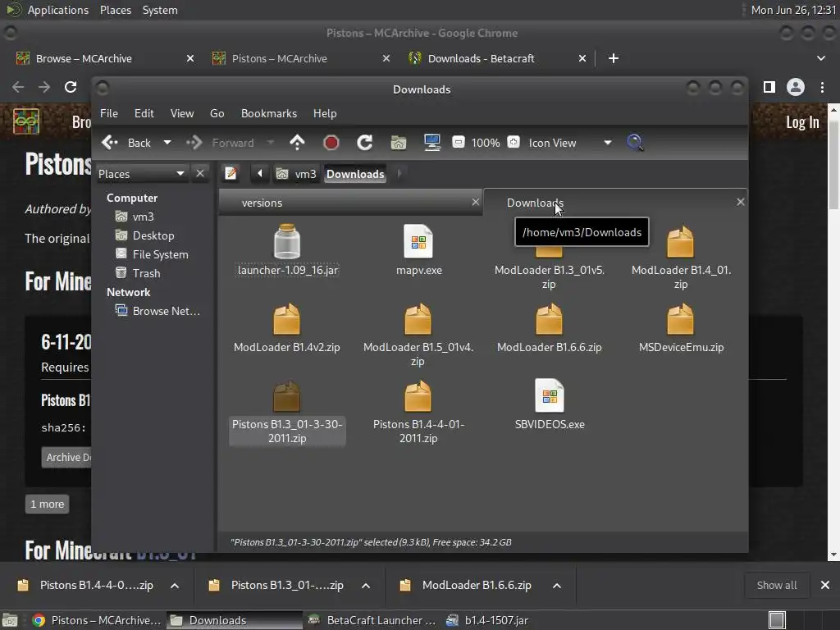Reload the Chrome page
The height and width of the screenshot is (630, 840).
71,87
